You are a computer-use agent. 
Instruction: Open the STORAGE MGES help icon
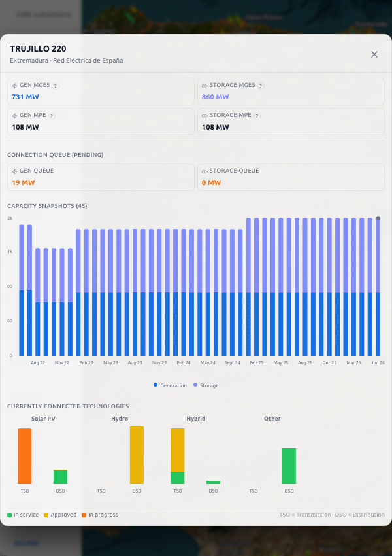(x=261, y=86)
